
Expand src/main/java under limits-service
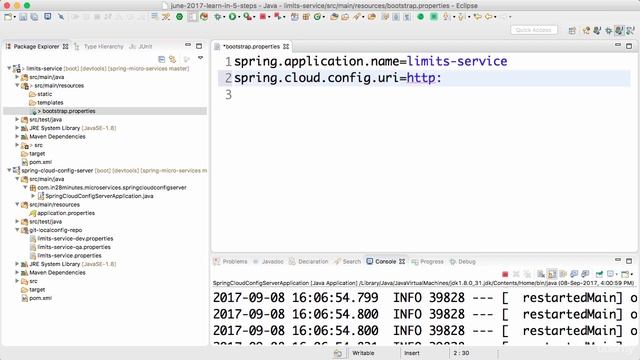click(x=17, y=77)
